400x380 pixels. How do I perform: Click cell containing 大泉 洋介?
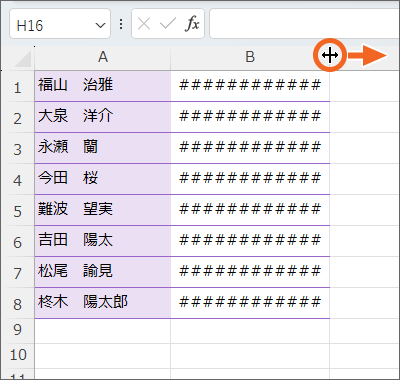click(x=103, y=117)
